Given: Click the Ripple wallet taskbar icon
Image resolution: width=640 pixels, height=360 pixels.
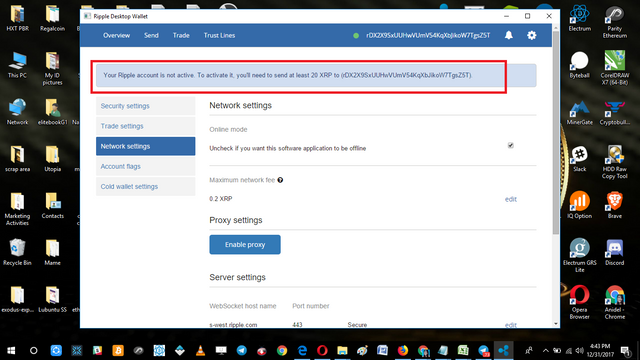Looking at the screenshot, I should click(504, 351).
